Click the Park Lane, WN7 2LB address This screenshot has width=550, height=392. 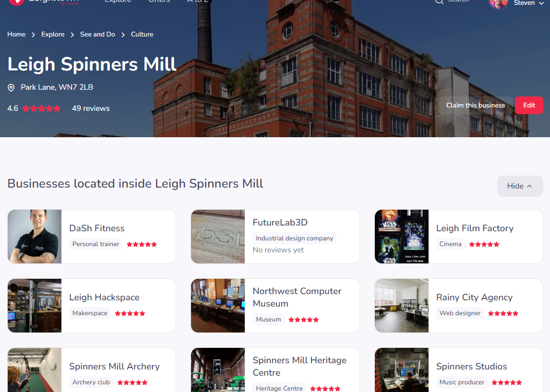pyautogui.click(x=57, y=87)
